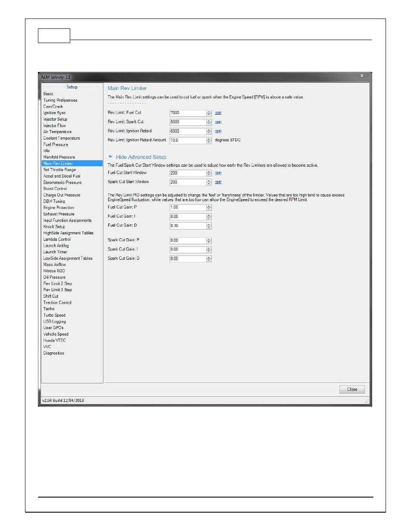Open HighSide Assignment Tables
411x532 pixels.
(68, 233)
